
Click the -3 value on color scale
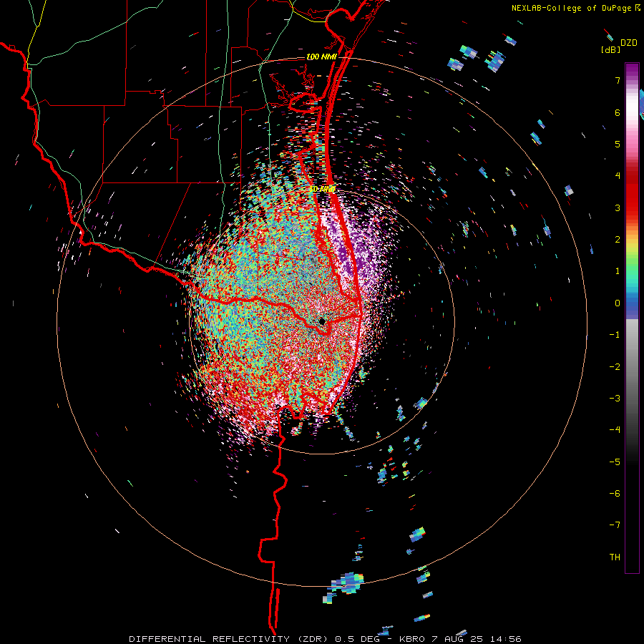615,398
